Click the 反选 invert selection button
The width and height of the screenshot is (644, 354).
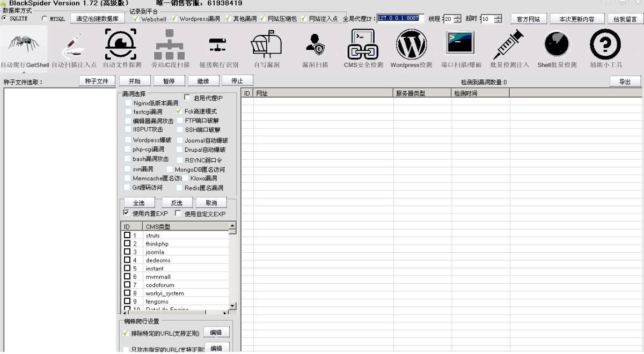click(x=177, y=203)
